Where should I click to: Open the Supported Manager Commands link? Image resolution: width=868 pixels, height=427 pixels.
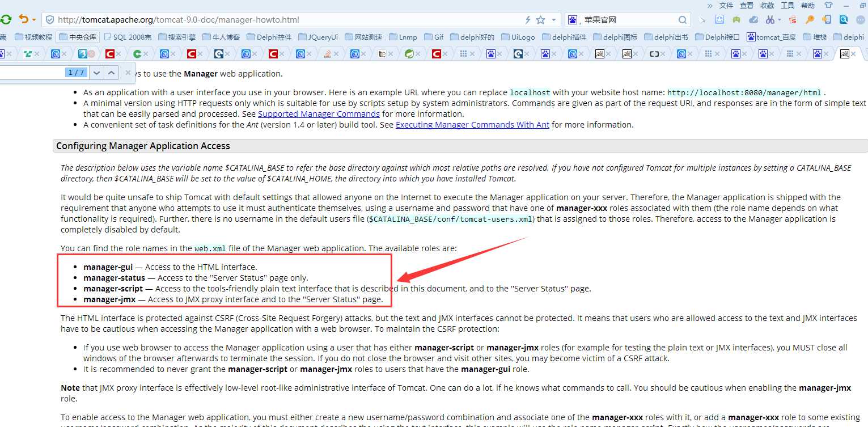[319, 114]
